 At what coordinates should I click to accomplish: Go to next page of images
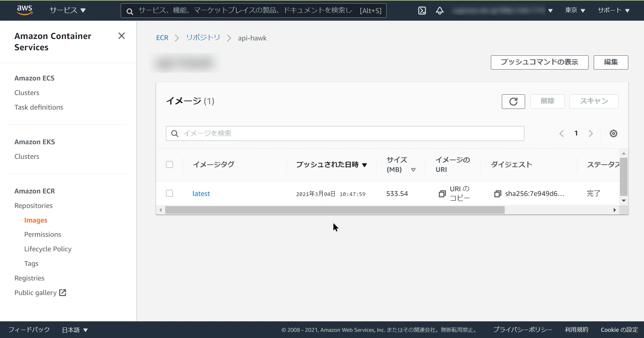coord(591,134)
